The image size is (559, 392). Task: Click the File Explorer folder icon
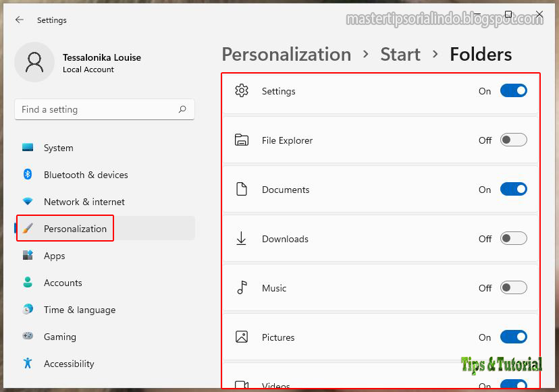coord(240,140)
